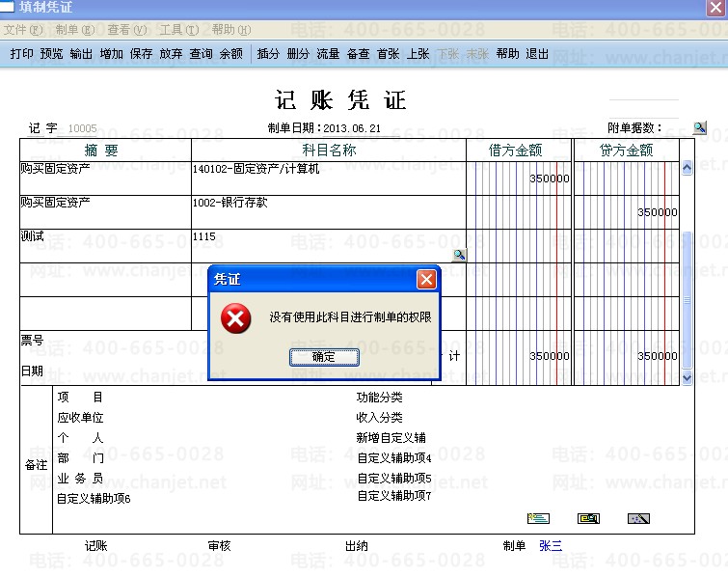728x577 pixels.
Task: Click the first green note icon under the voucher
Action: (539, 518)
